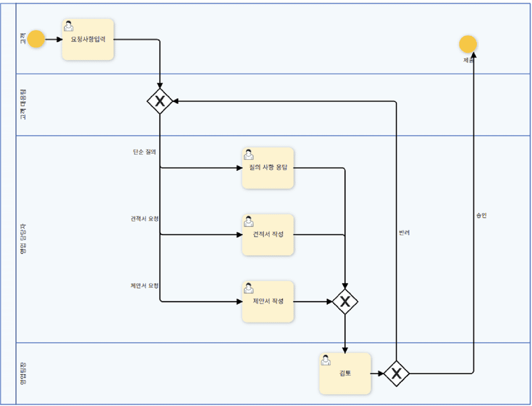Select the gateway in the 고객 대응팀 lane
The width and height of the screenshot is (532, 406).
(x=160, y=101)
